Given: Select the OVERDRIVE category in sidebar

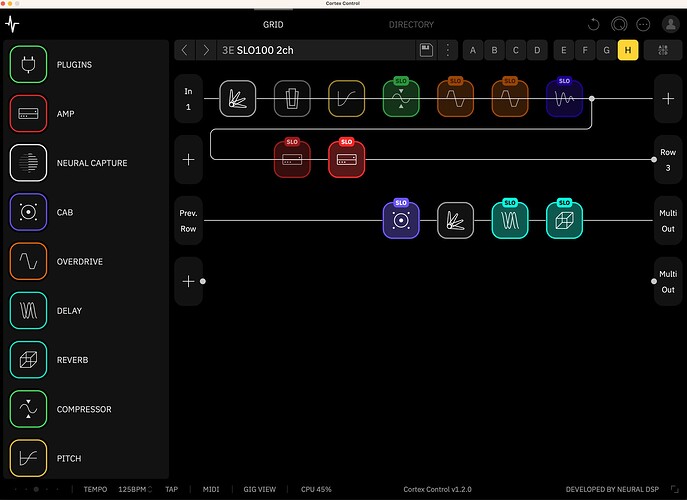Looking at the screenshot, I should coord(28,261).
